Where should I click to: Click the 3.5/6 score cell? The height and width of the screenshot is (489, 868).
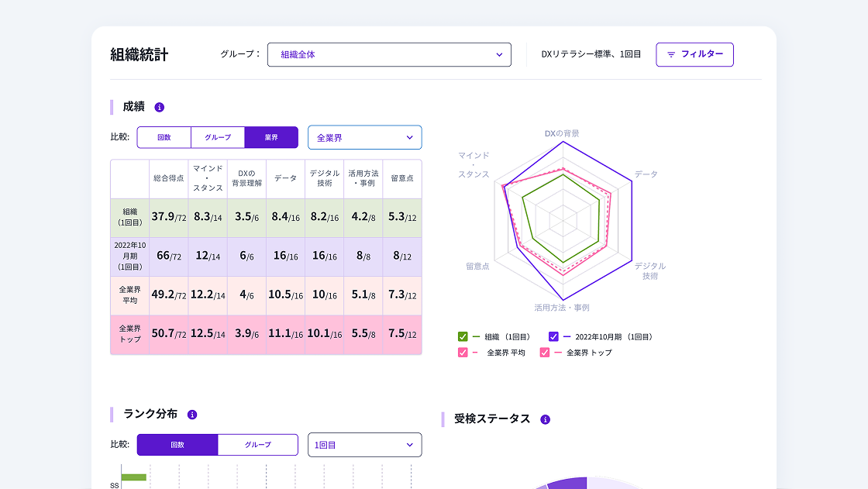(x=247, y=217)
